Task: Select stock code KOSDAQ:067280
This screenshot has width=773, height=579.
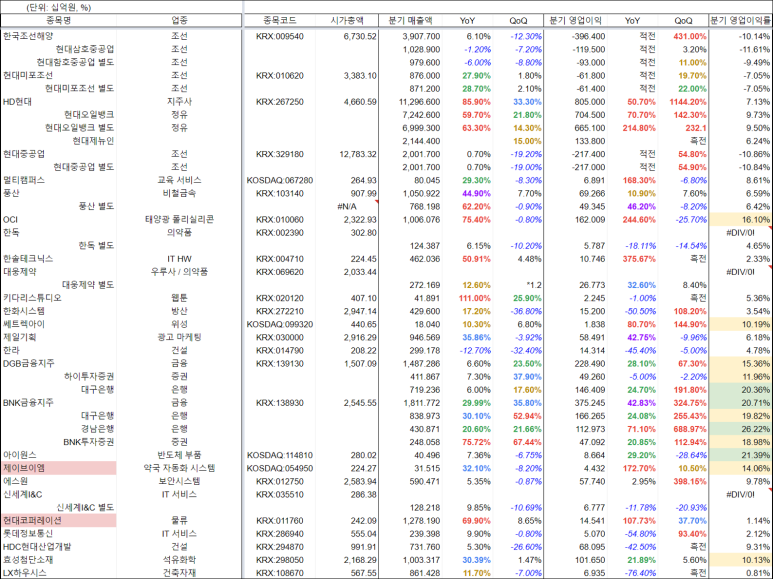Action: click(280, 181)
